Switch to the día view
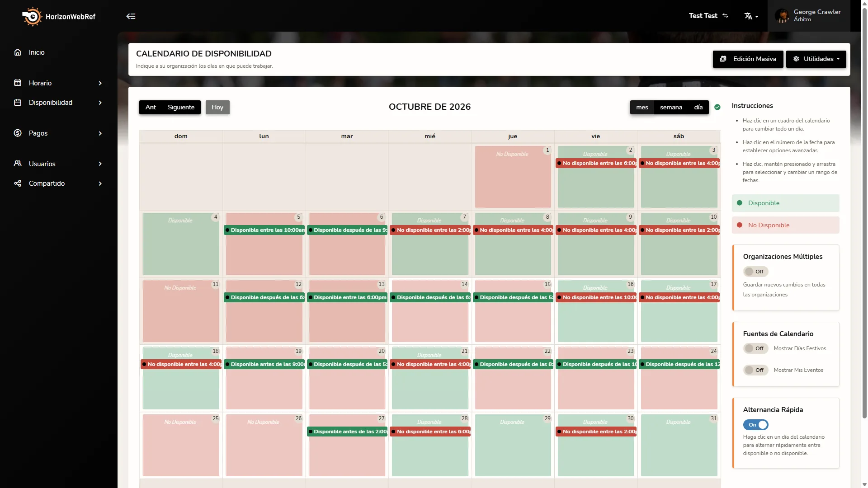Viewport: 868px width, 488px height. tap(698, 108)
